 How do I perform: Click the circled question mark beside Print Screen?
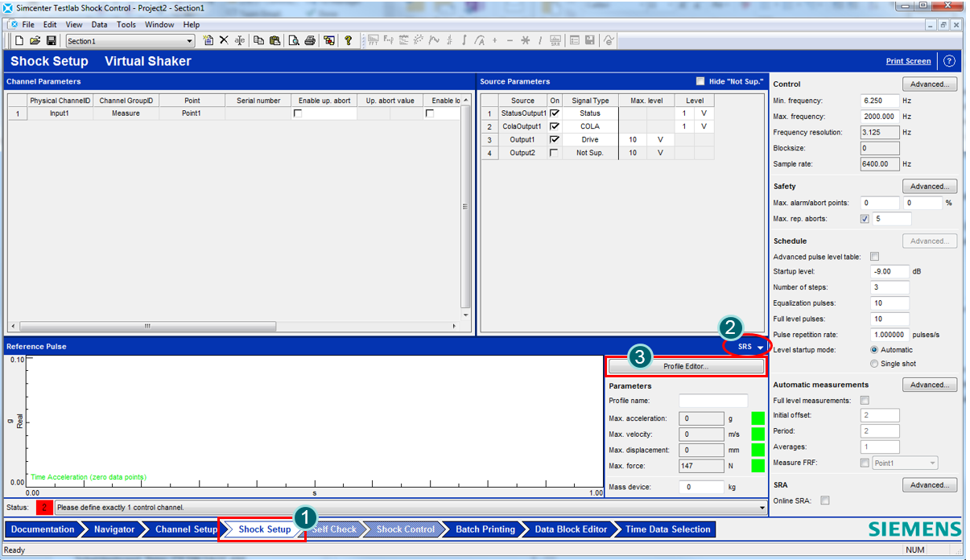pos(949,61)
